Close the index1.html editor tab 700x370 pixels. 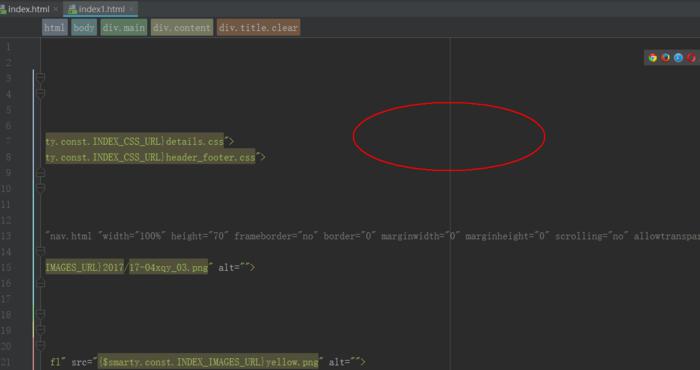tap(131, 9)
